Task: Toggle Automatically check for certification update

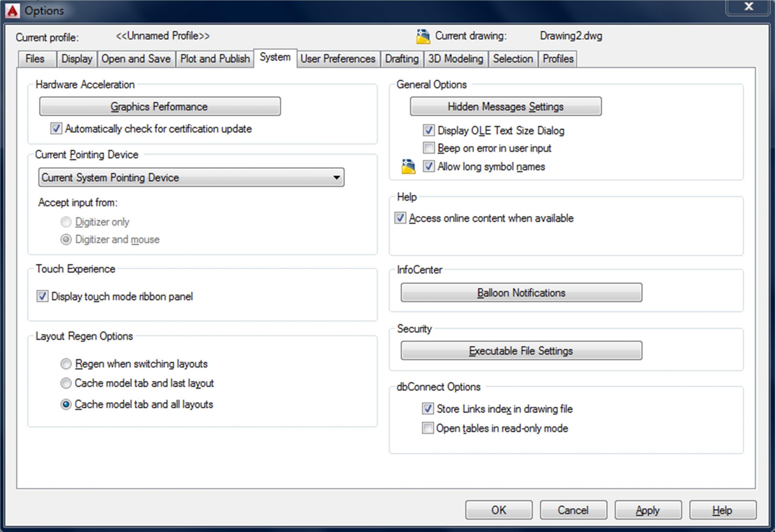Action: click(x=56, y=129)
